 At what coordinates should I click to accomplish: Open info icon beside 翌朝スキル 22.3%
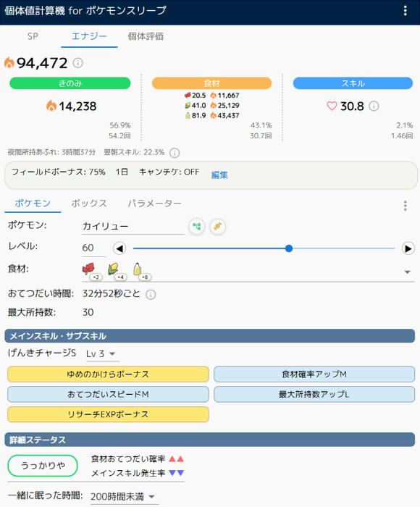click(x=175, y=153)
